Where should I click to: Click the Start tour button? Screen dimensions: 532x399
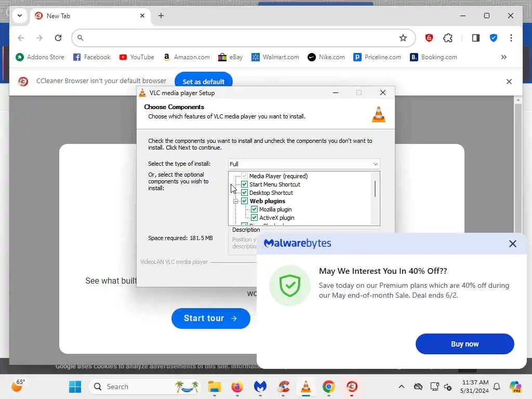[211, 318]
